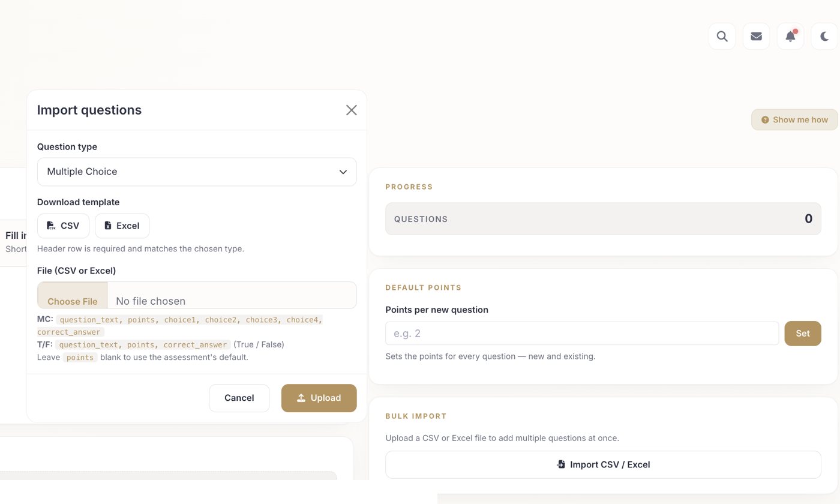Click the 'points' code tag in the last hint line
840x504 pixels.
80,357
